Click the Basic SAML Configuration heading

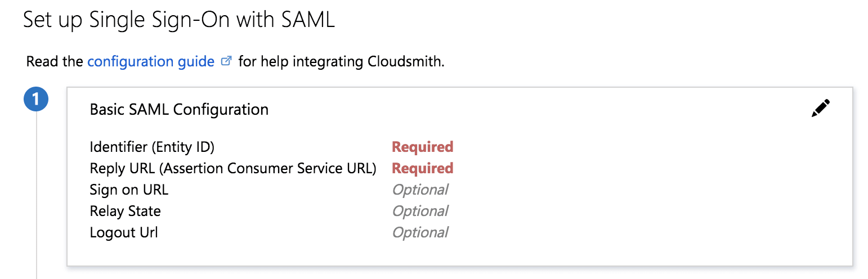(179, 109)
